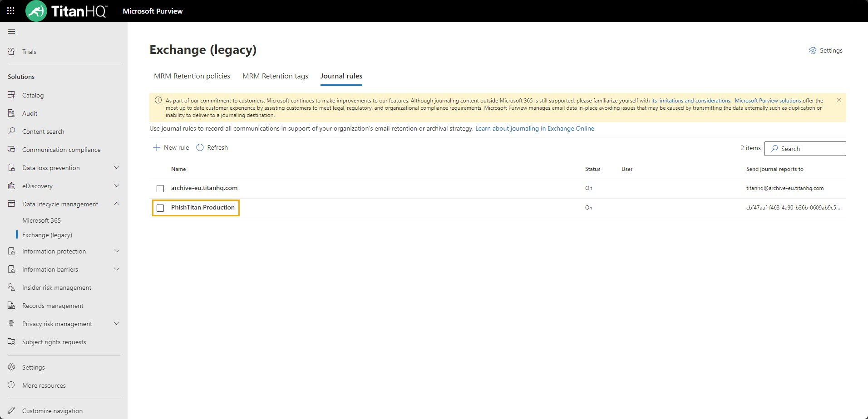Click the plus icon for New rule
Viewport: 868px width, 419px height.
(157, 147)
